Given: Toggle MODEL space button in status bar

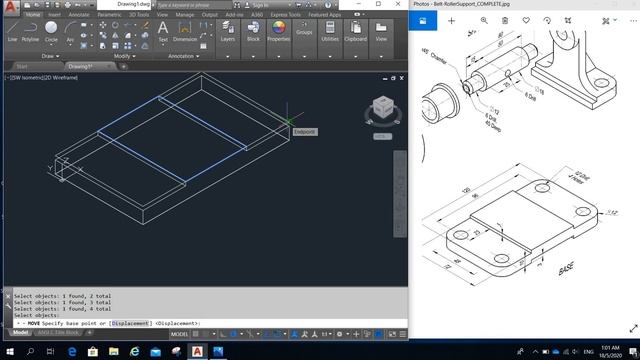Looking at the screenshot, I should tap(179, 334).
